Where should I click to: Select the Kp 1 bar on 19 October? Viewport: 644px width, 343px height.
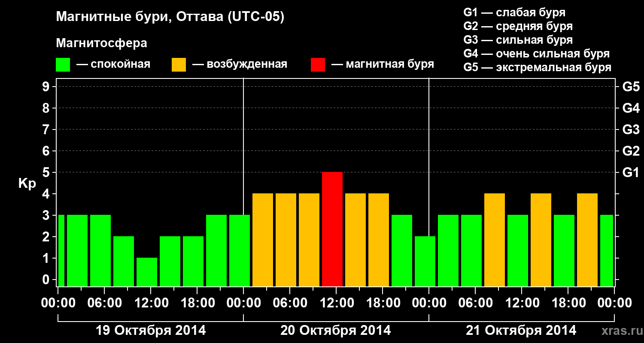(x=147, y=272)
